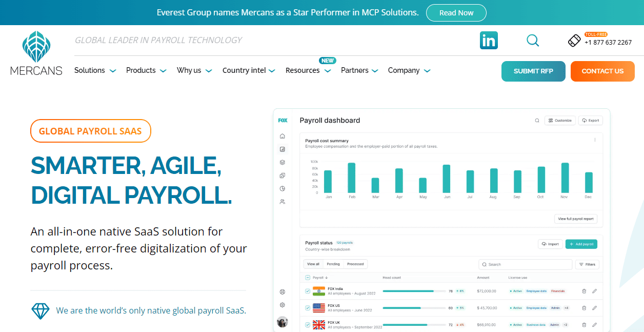
Task: Click the 120 payrolls badge
Action: [345, 243]
